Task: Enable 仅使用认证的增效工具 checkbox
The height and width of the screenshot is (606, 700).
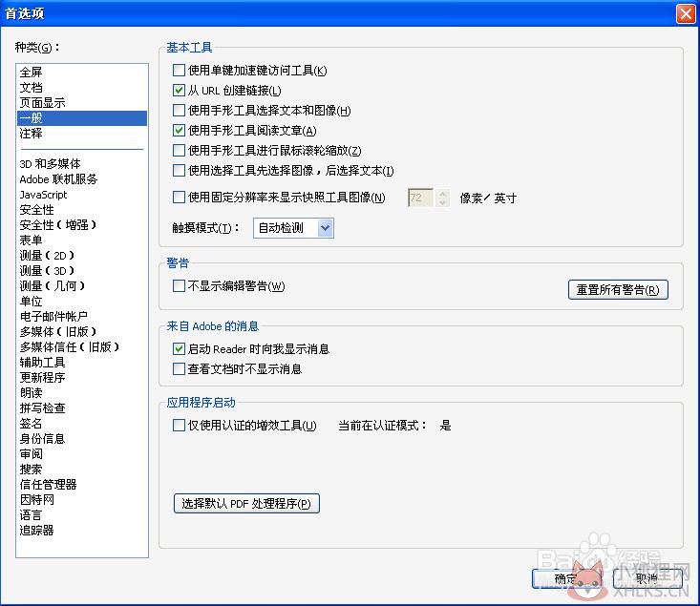Action: pos(179,425)
